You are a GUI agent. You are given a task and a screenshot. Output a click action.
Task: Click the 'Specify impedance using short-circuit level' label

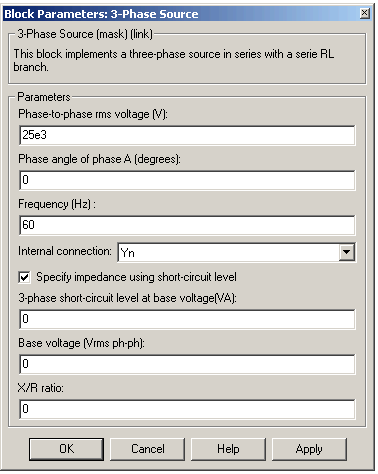tap(136, 277)
